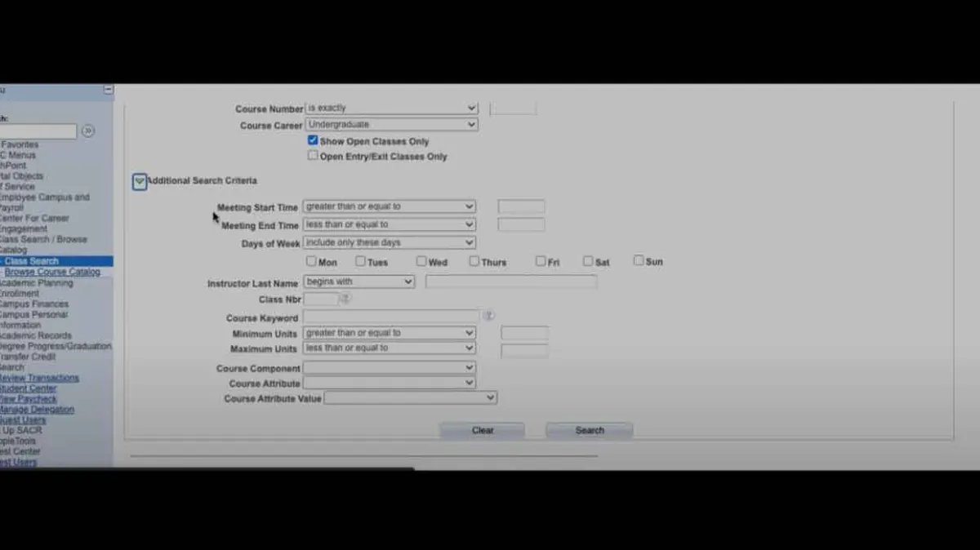Open the Meeting Start Time operator dropdown
This screenshot has width=980, height=550.
[389, 207]
